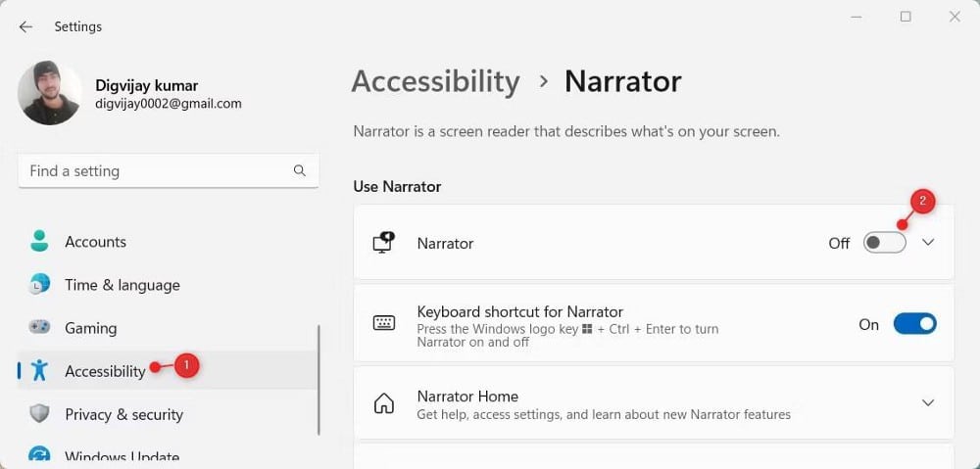
Task: Click the Time & language globe icon
Action: [x=39, y=285]
